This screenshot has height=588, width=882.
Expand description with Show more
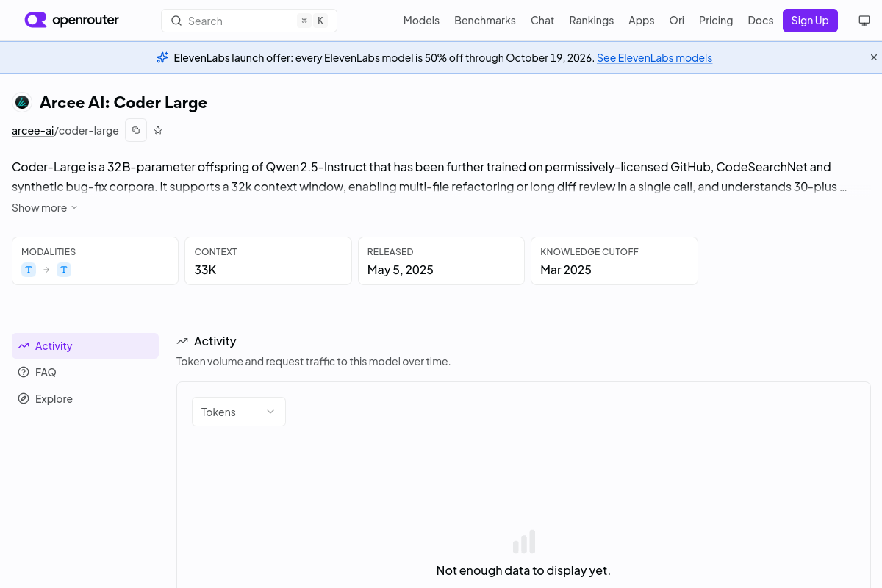pos(45,208)
